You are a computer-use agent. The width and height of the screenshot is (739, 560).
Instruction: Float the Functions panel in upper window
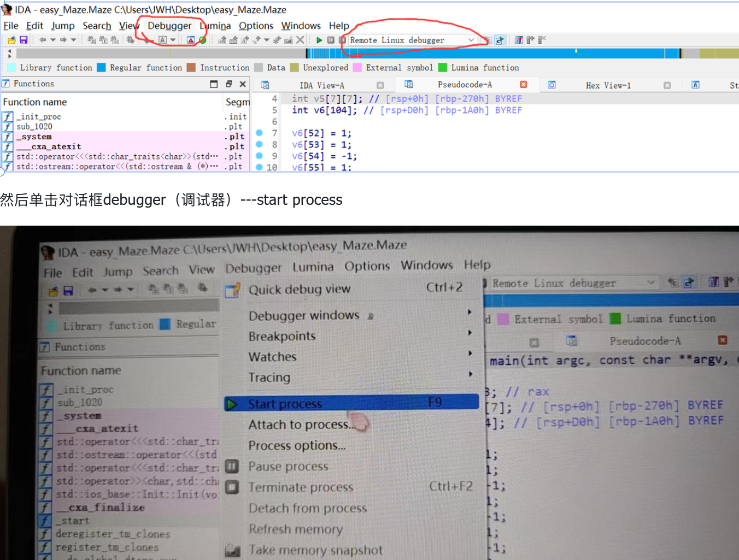(228, 84)
